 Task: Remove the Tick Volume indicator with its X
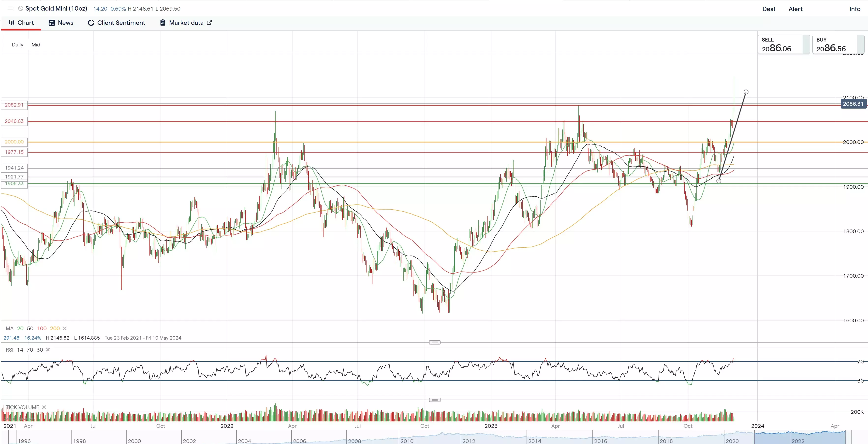click(44, 407)
